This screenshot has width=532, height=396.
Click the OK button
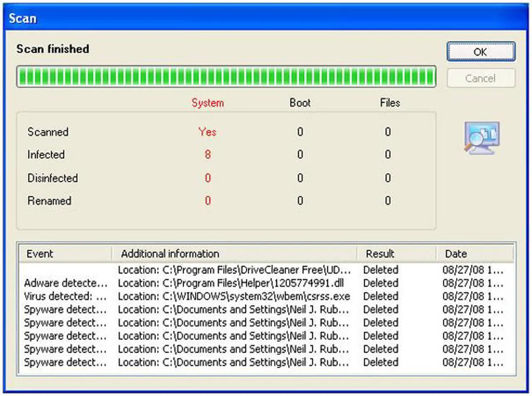(481, 52)
